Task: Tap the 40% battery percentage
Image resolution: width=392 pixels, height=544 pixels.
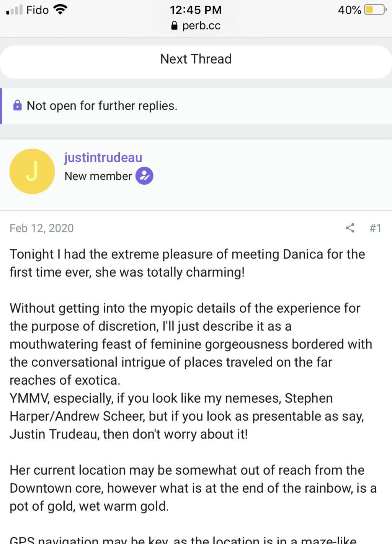Action: 349,10
